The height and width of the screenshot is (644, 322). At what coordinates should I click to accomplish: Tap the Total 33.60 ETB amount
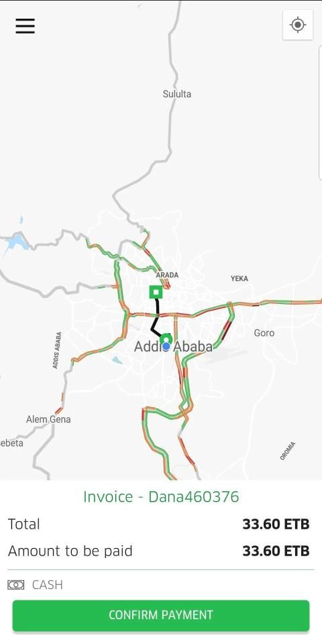276,524
